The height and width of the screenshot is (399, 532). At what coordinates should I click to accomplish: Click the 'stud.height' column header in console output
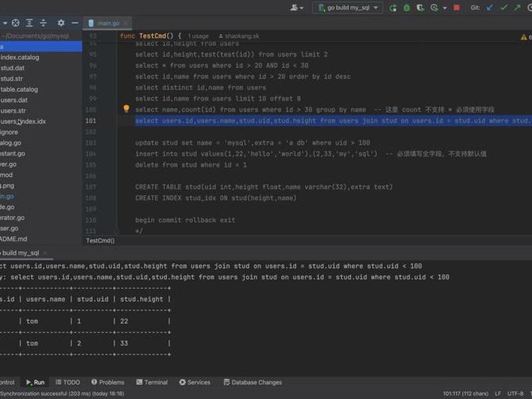[x=142, y=299]
